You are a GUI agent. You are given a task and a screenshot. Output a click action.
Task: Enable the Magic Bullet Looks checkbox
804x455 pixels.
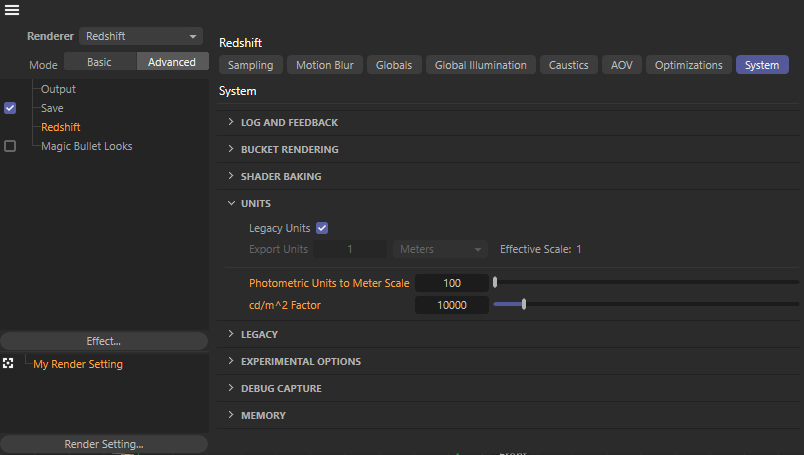point(10,146)
